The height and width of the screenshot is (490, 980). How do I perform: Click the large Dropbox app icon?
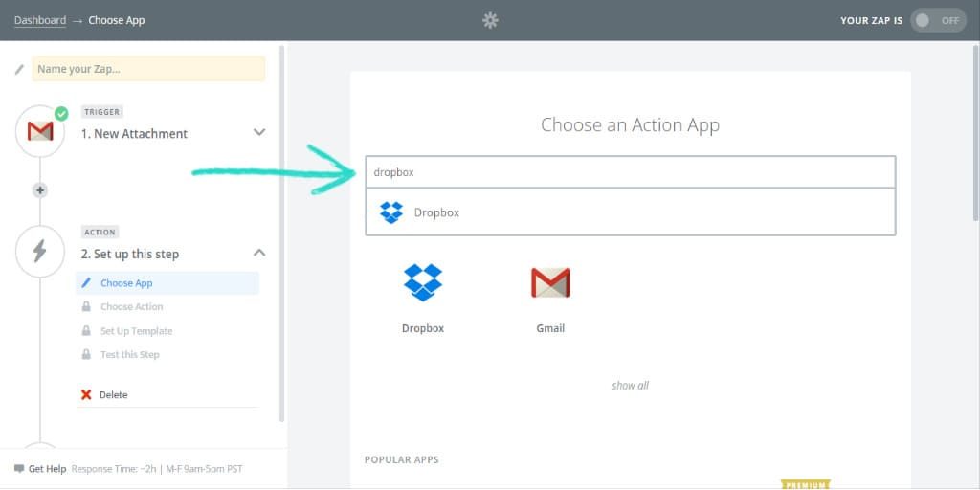click(423, 282)
